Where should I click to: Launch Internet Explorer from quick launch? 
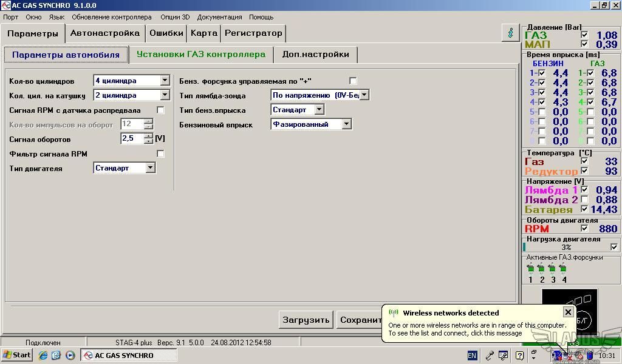click(43, 355)
